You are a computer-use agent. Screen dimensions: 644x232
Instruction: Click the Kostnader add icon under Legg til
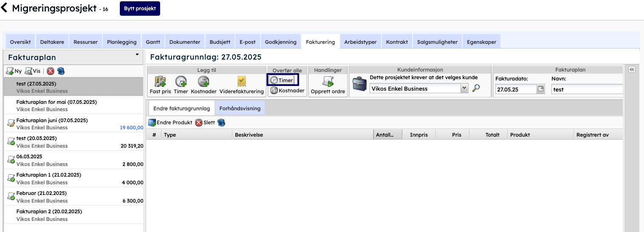(x=203, y=81)
